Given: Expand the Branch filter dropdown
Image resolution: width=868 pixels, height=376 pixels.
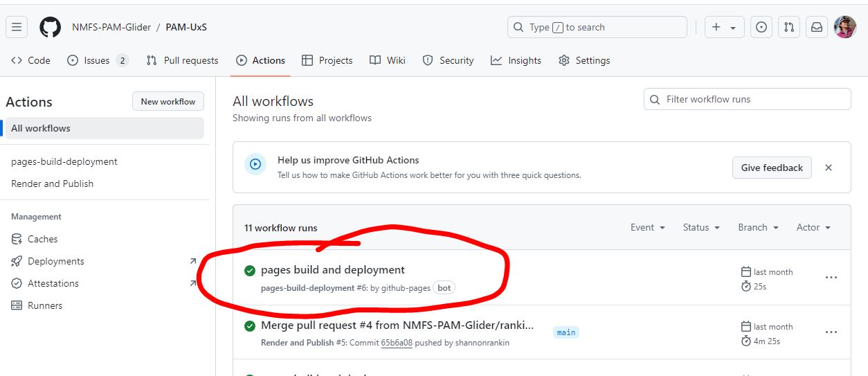Looking at the screenshot, I should pos(758,227).
